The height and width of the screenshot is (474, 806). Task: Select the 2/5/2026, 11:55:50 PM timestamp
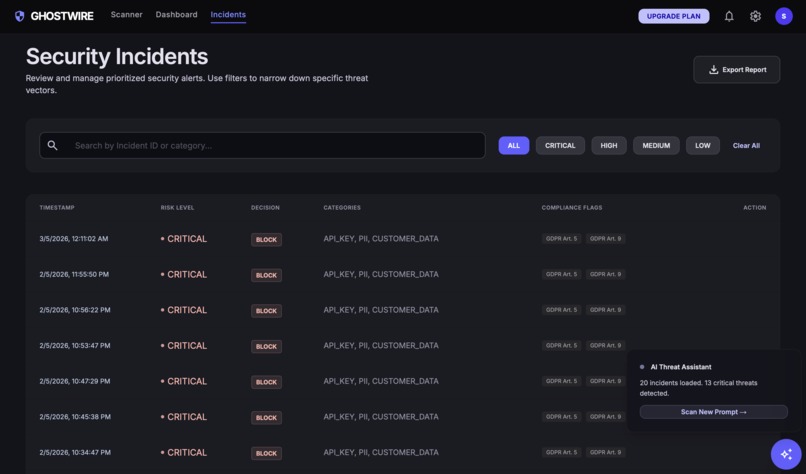tap(74, 275)
